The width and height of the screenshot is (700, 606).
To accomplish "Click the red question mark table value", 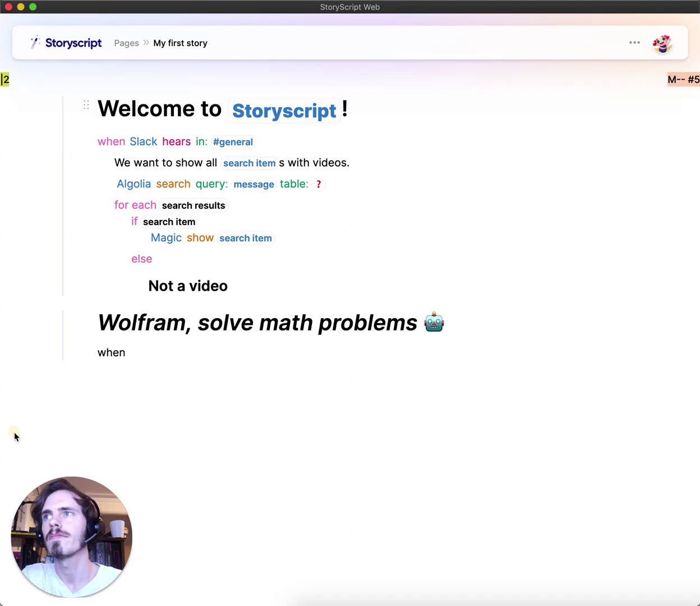I will (x=319, y=184).
